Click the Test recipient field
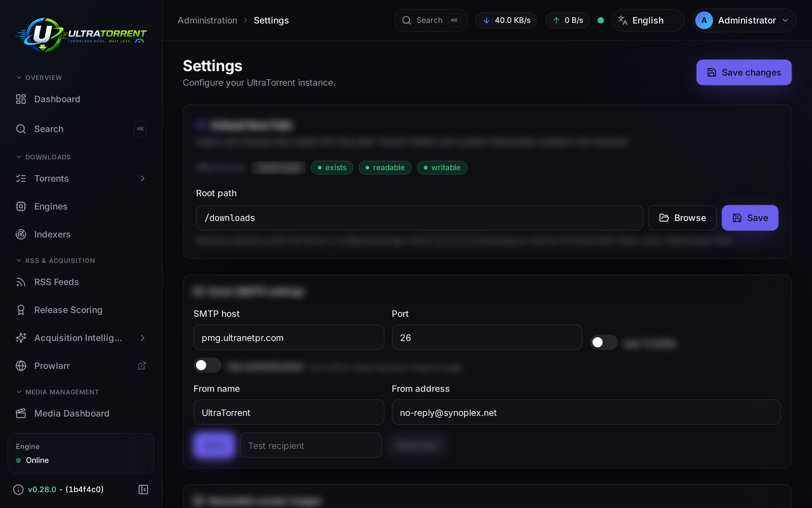812x508 pixels. [311, 445]
